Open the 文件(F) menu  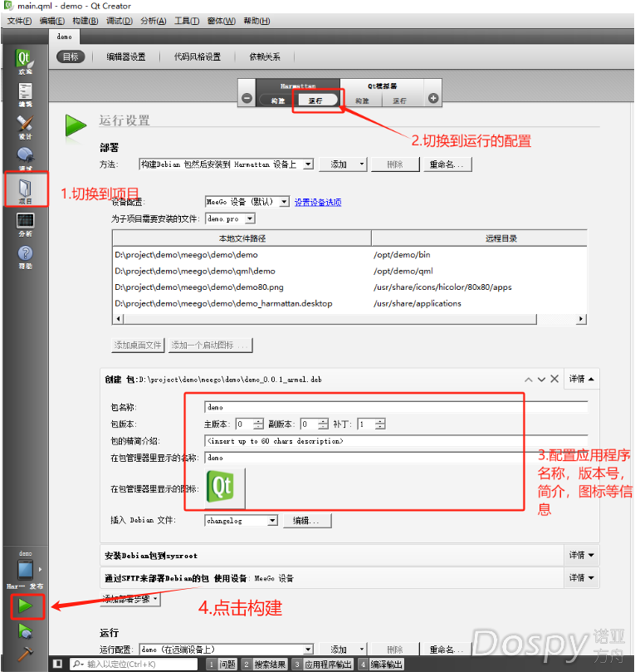[x=19, y=21]
